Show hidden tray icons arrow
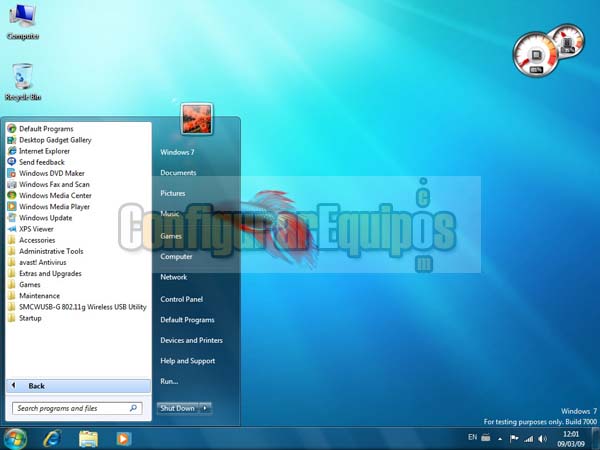This screenshot has height=450, width=600. (500, 439)
